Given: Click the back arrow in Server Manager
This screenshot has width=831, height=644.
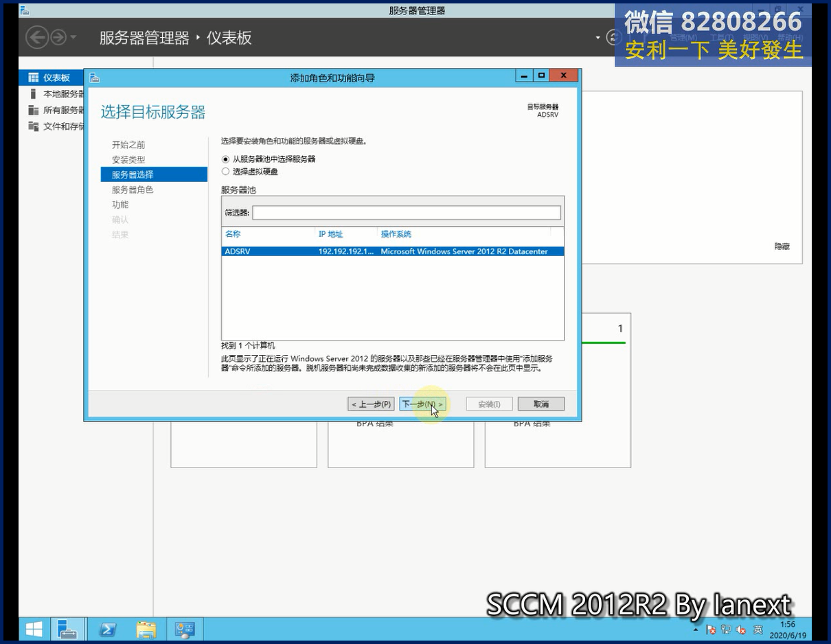Looking at the screenshot, I should [37, 37].
